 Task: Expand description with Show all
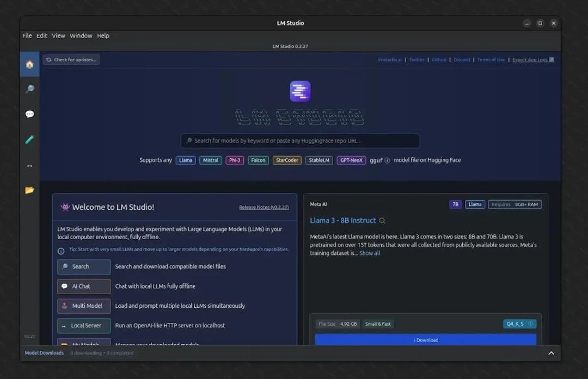[370, 253]
